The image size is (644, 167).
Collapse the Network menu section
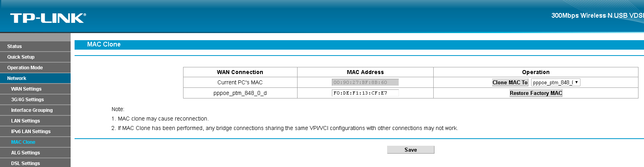17,78
